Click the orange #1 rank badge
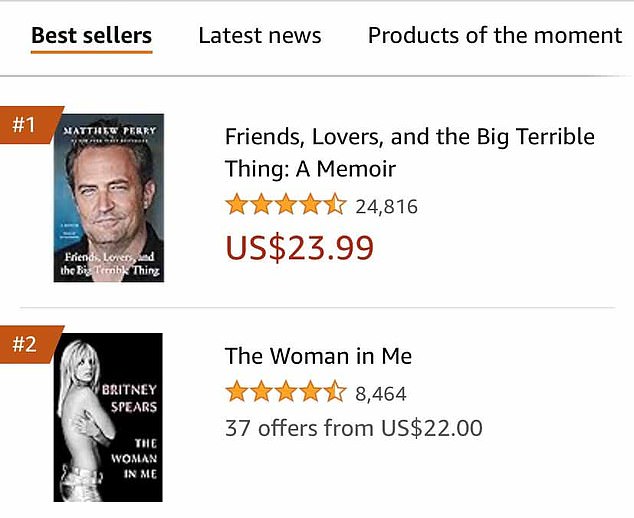 25,125
